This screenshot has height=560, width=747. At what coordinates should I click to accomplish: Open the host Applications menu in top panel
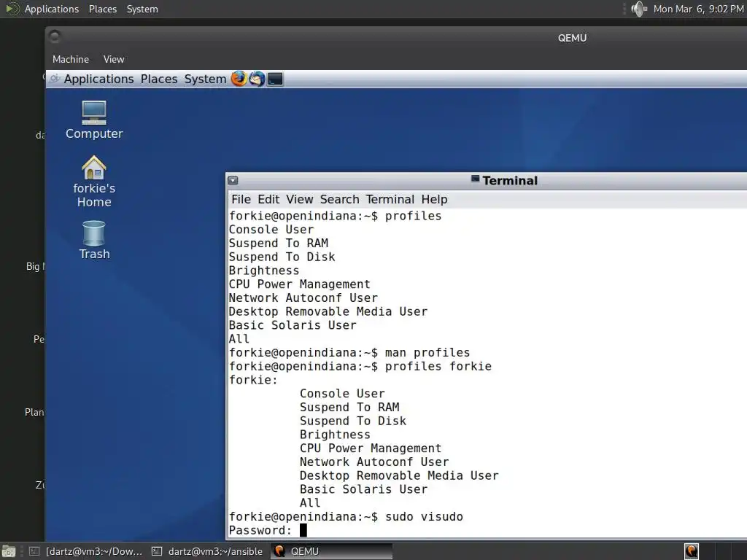click(x=52, y=9)
